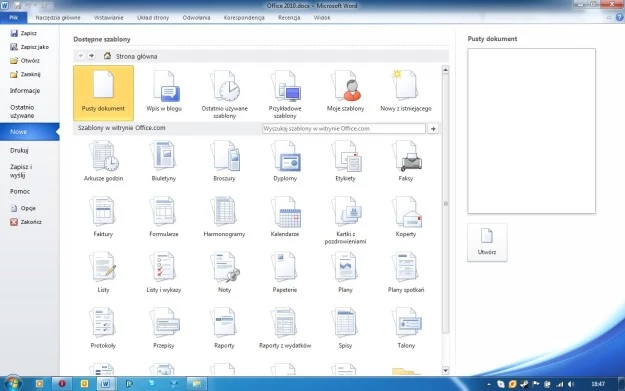Click Zapisz in the backstage menu
Viewport: 625px width, 391px height.
tap(24, 33)
